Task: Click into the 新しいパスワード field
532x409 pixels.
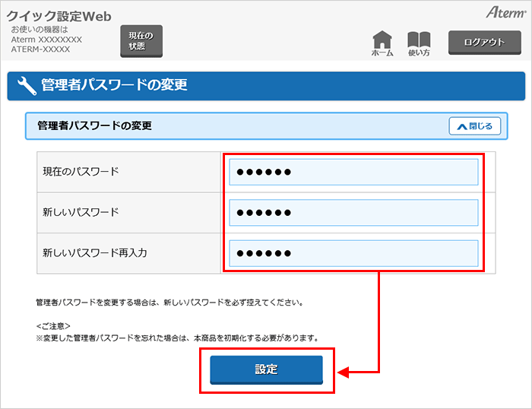Action: 354,212
